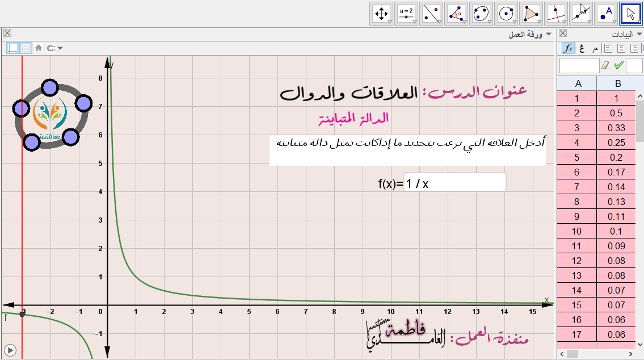Click the green checkmark confirm icon
This screenshot has width=644, height=360.
[619, 65]
